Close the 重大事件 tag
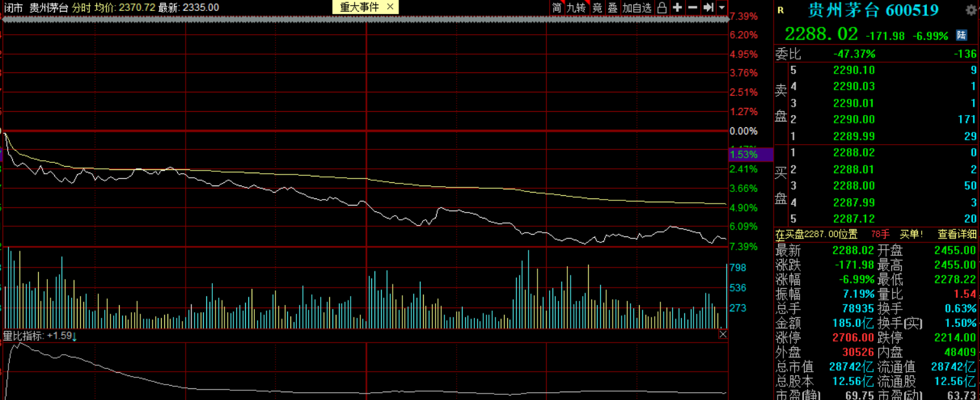The height and width of the screenshot is (400, 980). pos(390,7)
